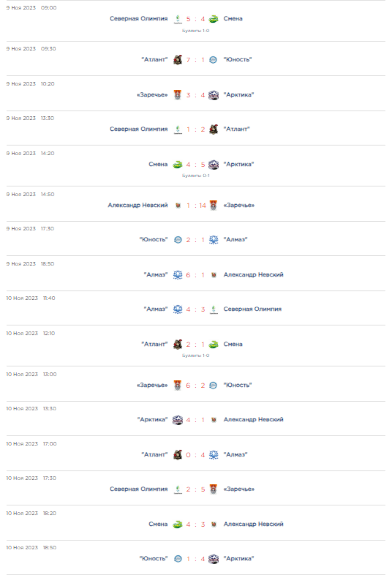The width and height of the screenshot is (392, 575).
Task: Click the 9 Nov 18:50 match date
Action: point(30,264)
